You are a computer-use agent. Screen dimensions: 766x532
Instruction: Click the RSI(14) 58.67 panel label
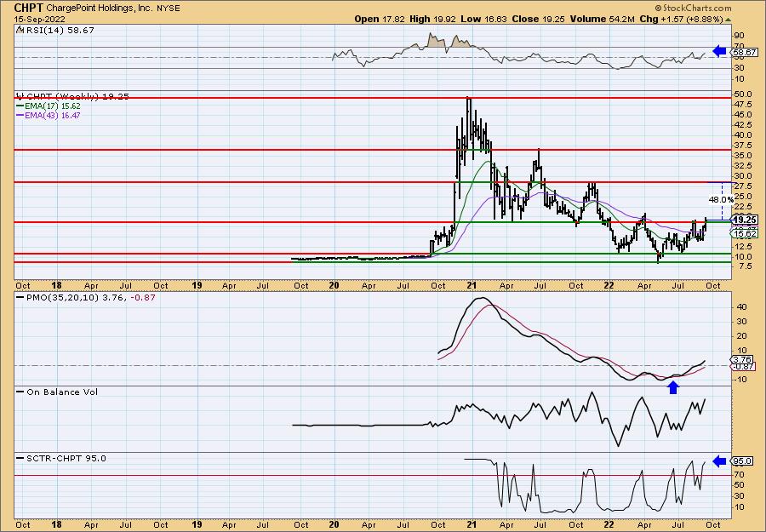click(x=59, y=31)
